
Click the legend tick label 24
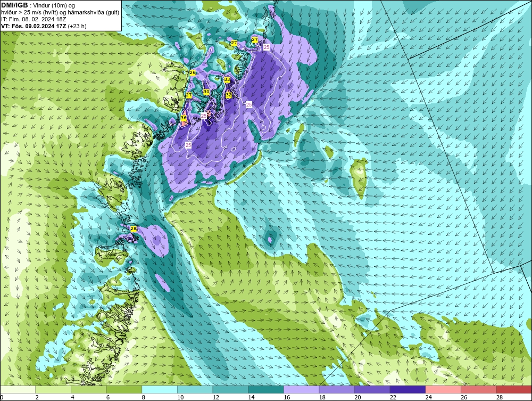click(x=428, y=397)
